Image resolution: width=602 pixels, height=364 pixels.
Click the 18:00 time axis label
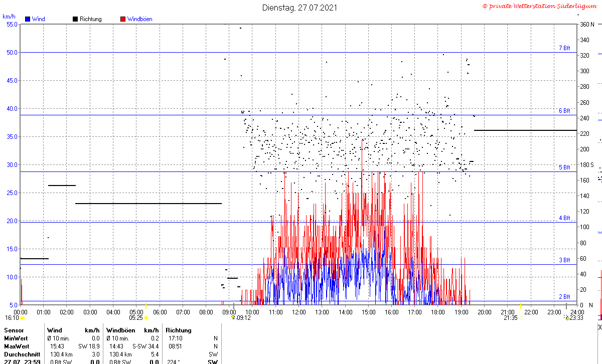pyautogui.click(x=438, y=312)
